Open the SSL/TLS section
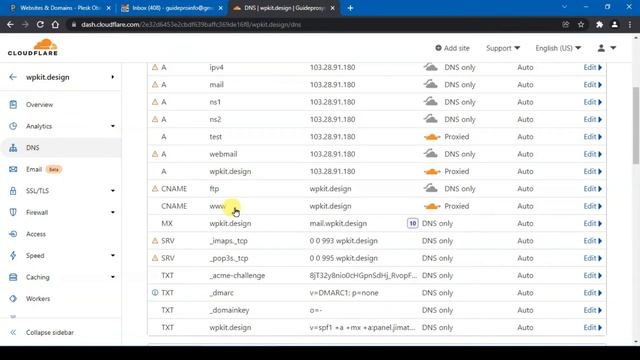This screenshot has height=360, width=640. point(37,191)
